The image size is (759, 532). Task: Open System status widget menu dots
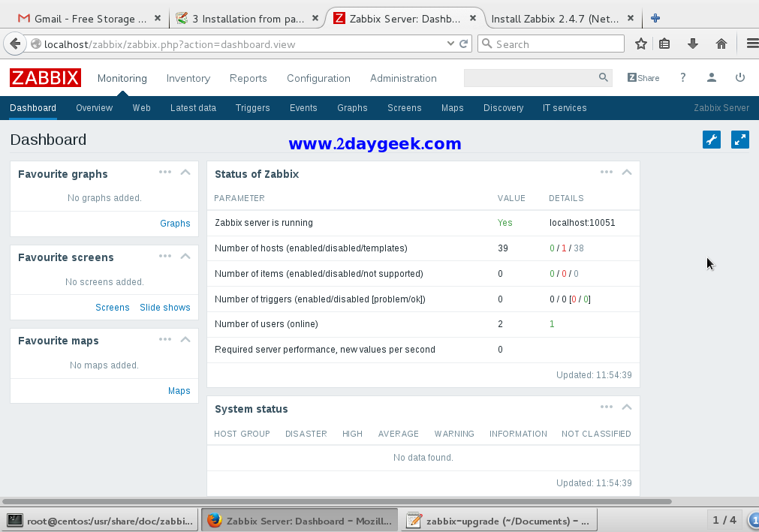[x=607, y=407]
